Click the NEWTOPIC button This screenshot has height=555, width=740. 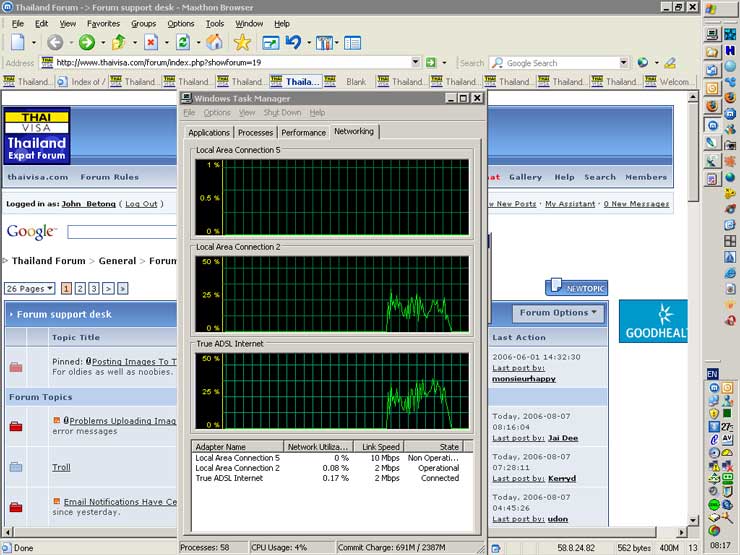577,287
